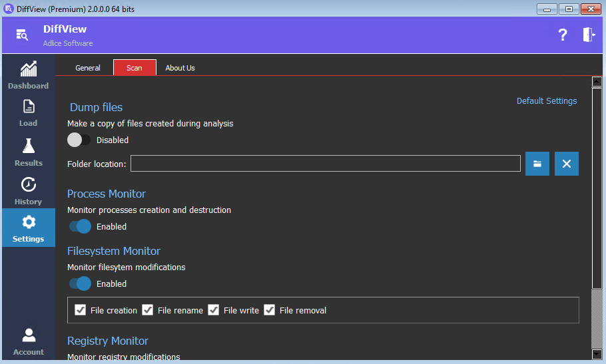Open the About Us tab
606x364 pixels.
pos(180,68)
